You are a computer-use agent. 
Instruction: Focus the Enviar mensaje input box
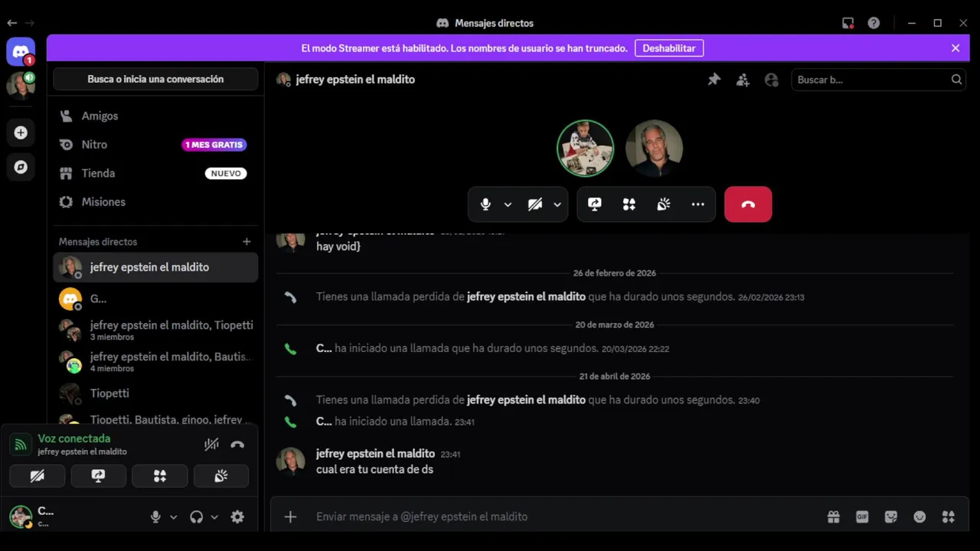(567, 517)
